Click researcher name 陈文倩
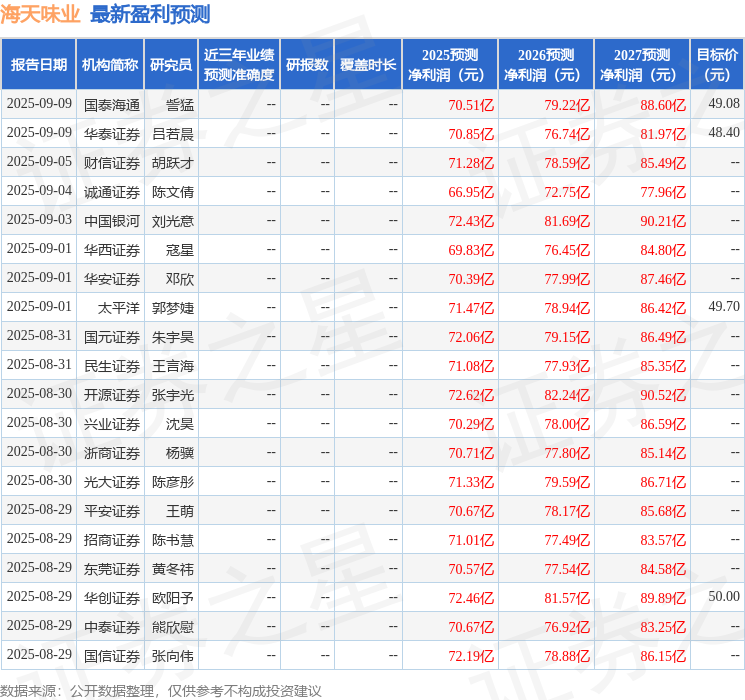 click(173, 192)
